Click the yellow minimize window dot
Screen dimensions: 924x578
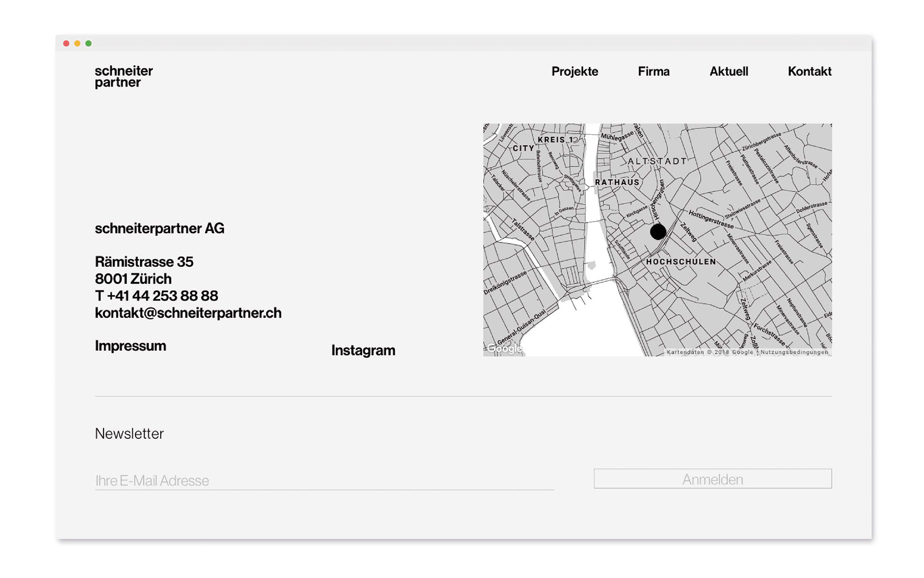click(77, 43)
